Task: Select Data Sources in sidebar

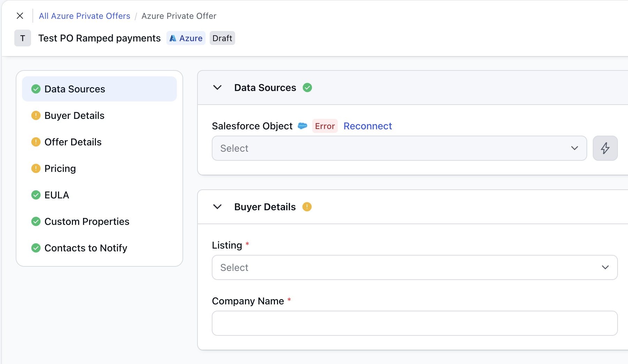Action: (99, 89)
